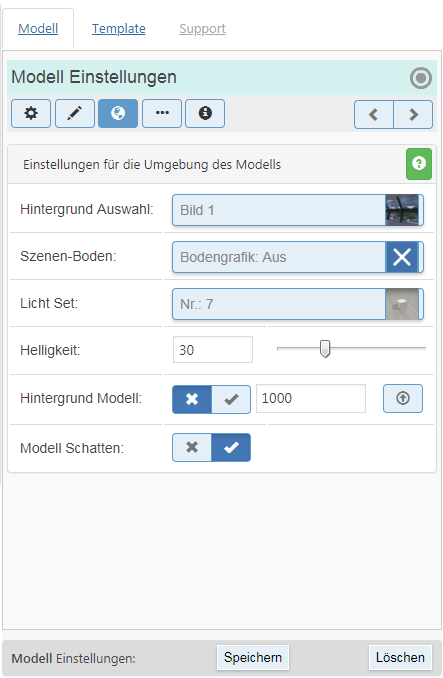Open the green help question mark

pos(419,164)
